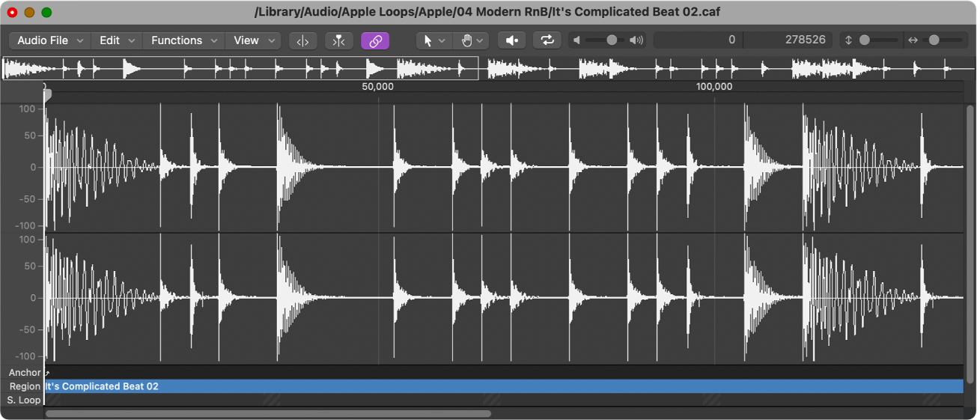Click the low volume speaker icon
This screenshot has height=420, width=980.
tap(576, 40)
